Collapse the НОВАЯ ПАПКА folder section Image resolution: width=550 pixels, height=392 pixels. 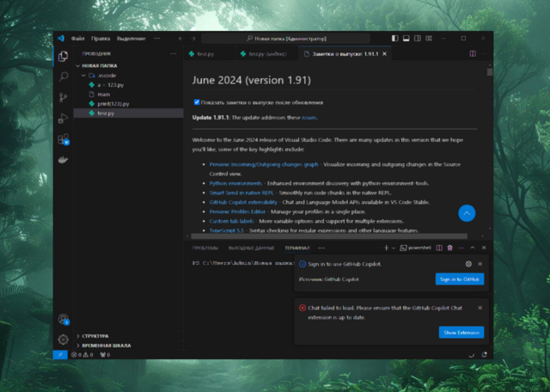coord(128,65)
